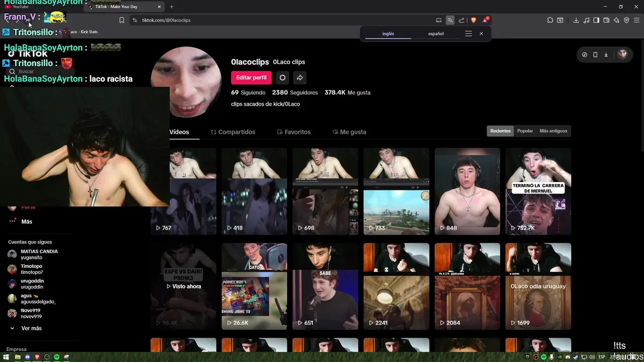Switch to the Favoritos tab

[294, 132]
